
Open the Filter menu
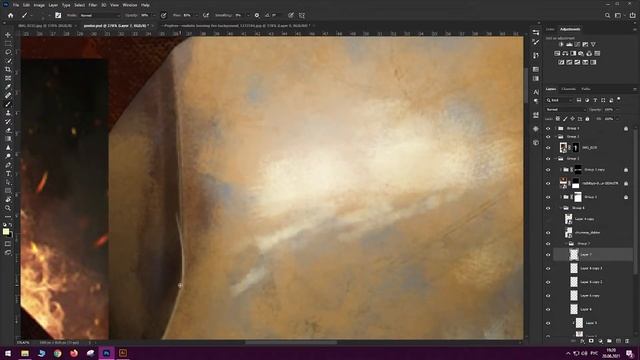93,5
